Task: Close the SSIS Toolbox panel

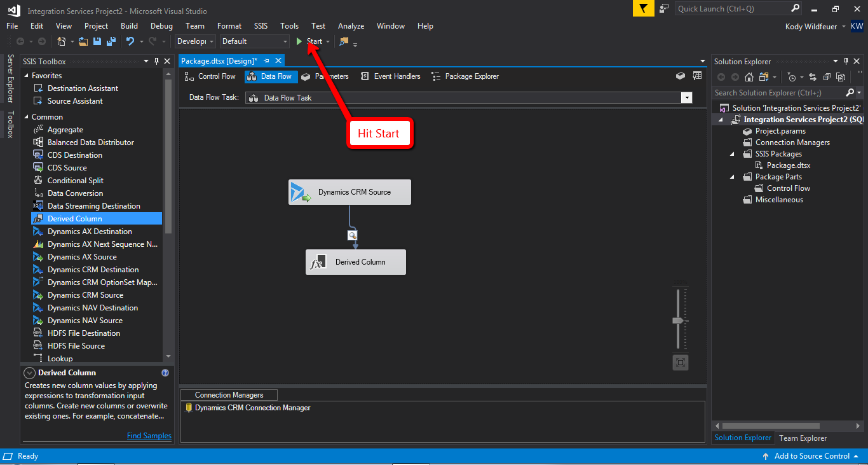Action: [167, 61]
